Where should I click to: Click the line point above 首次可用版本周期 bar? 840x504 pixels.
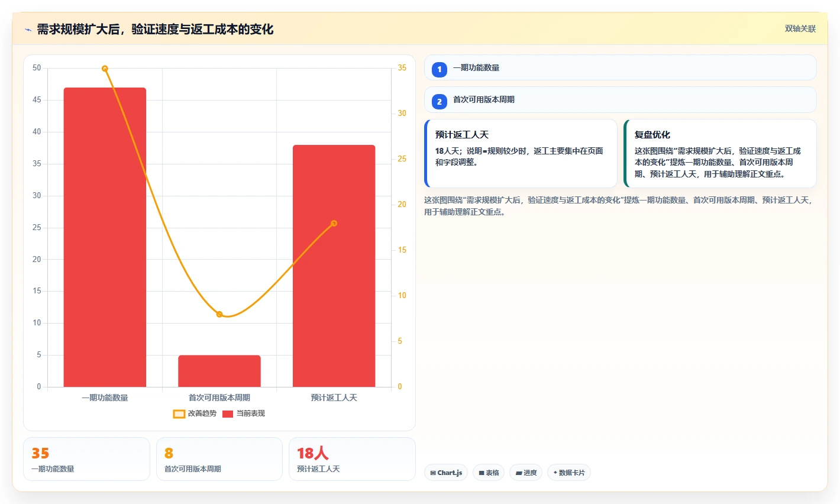coord(219,314)
